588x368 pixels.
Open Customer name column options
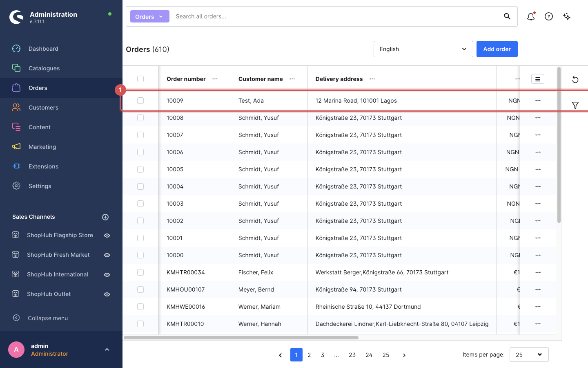292,79
